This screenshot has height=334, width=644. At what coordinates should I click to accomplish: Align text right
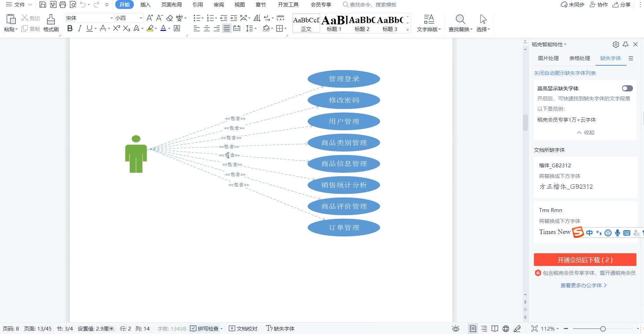tap(217, 29)
